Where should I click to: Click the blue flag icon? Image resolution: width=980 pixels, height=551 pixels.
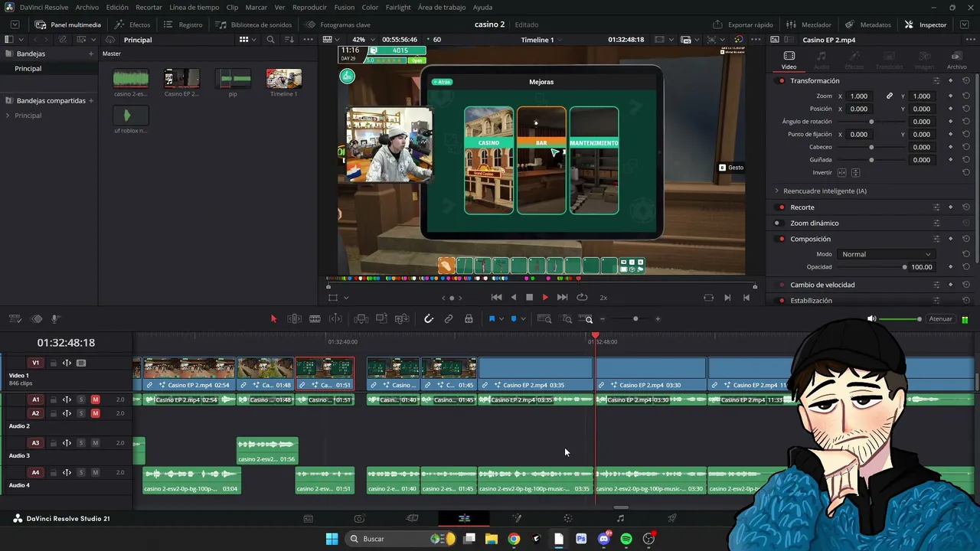(x=492, y=319)
